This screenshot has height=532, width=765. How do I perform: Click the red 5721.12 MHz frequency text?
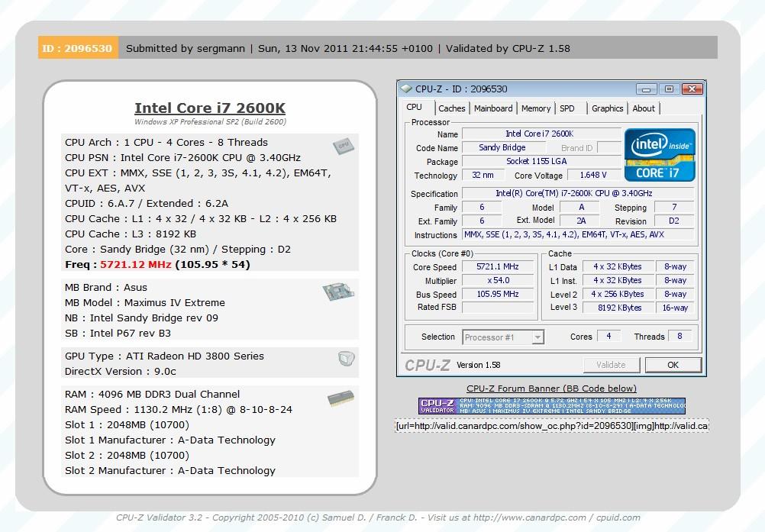136,264
